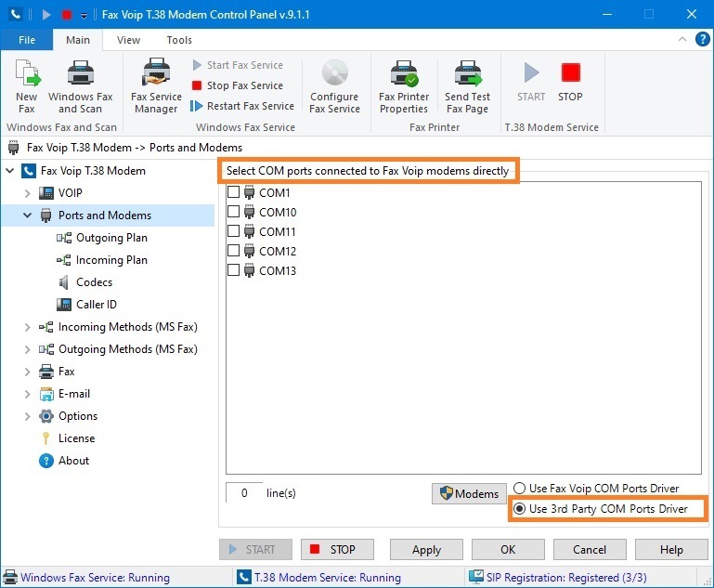
Task: Select Use Fax Voip COM Ports Driver
Action: point(596,489)
